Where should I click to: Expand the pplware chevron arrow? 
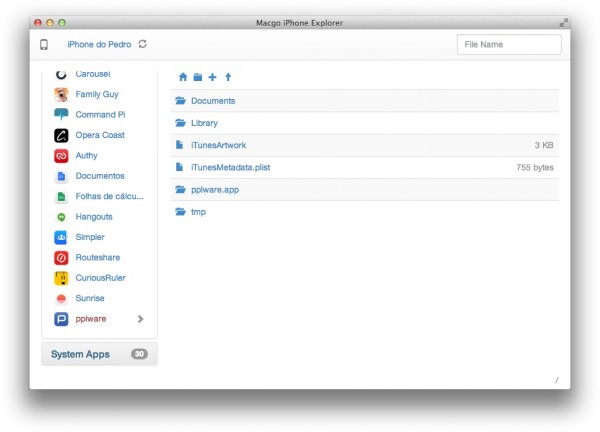click(140, 319)
